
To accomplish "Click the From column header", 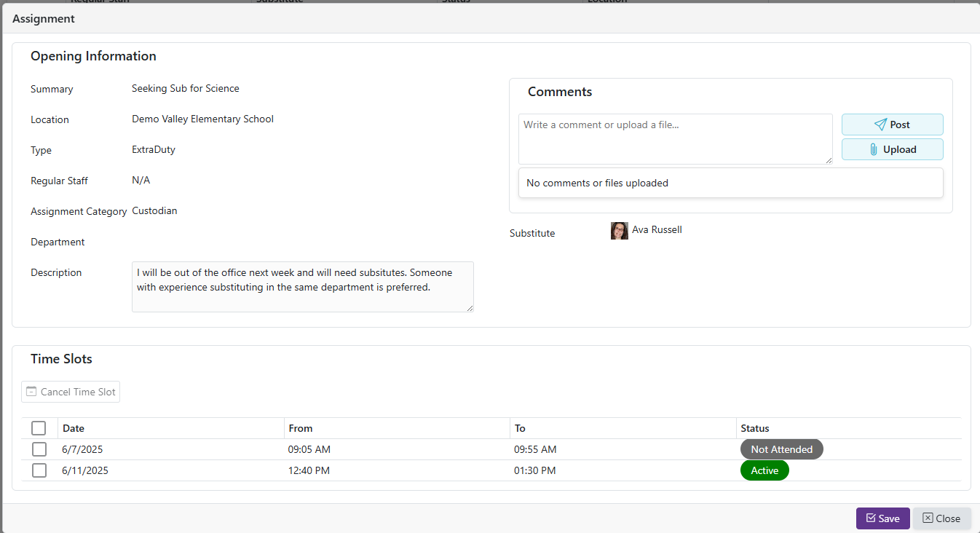I will coord(301,428).
